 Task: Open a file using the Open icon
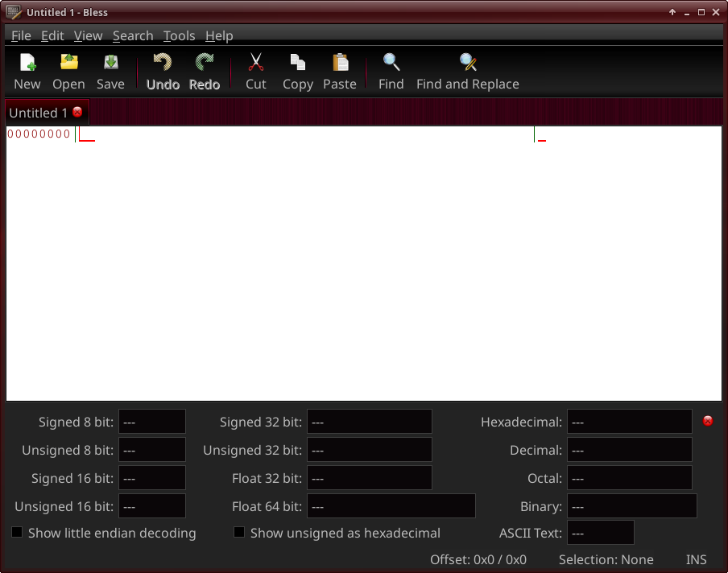click(68, 63)
